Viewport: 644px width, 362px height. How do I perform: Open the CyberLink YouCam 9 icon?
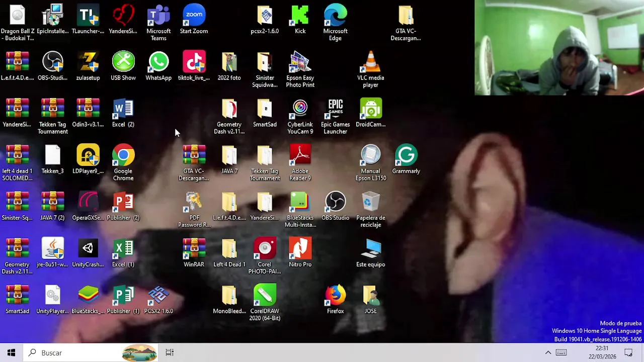[300, 116]
